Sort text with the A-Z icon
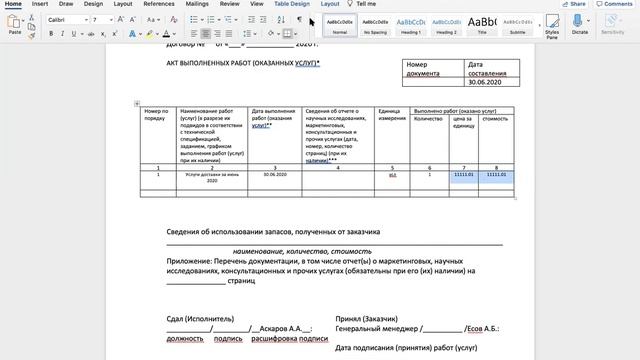The height and width of the screenshot is (360, 640). (x=281, y=20)
